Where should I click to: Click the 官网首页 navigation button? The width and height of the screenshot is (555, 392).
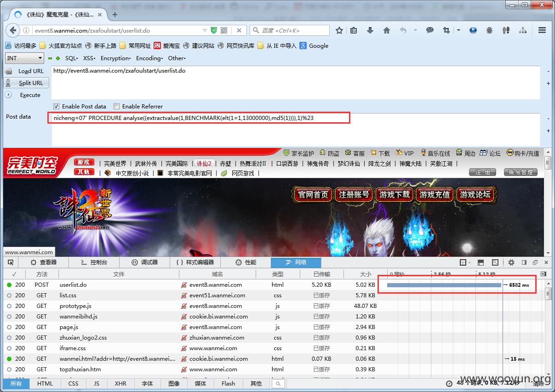point(313,194)
